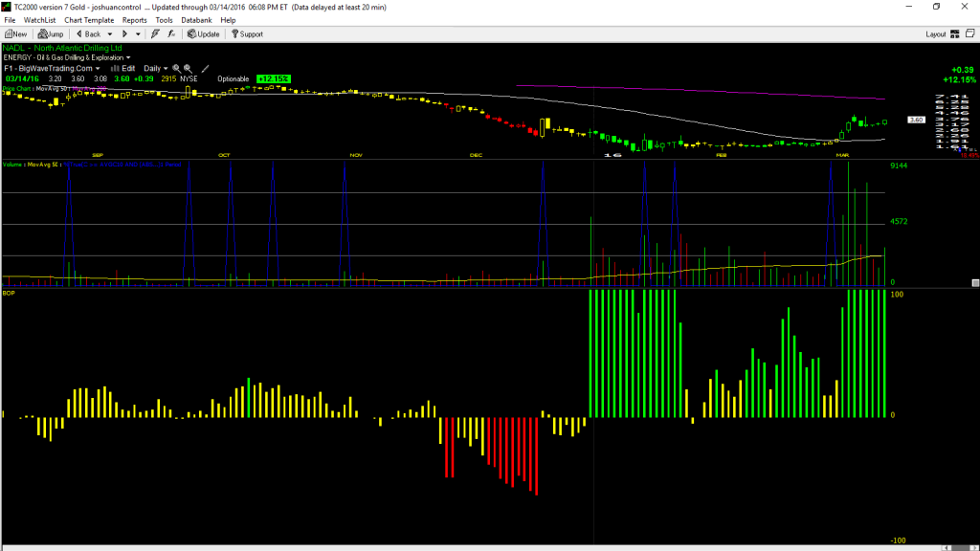980x551 pixels.
Task: Click the Jump button
Action: (51, 34)
